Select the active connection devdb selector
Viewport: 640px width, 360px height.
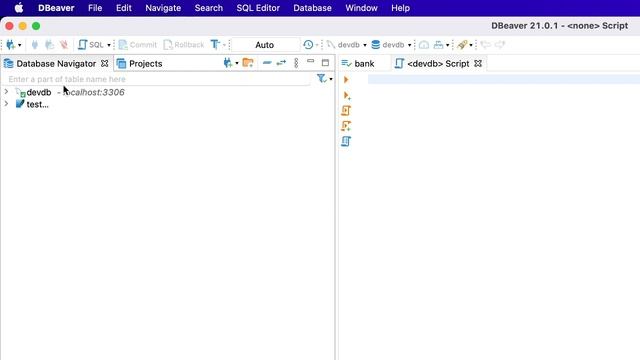point(347,44)
